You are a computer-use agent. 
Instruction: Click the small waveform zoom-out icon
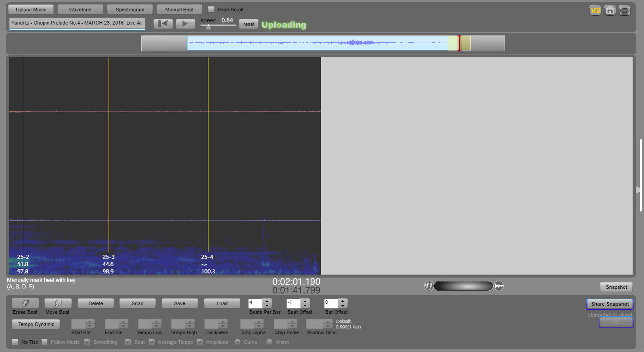point(429,286)
